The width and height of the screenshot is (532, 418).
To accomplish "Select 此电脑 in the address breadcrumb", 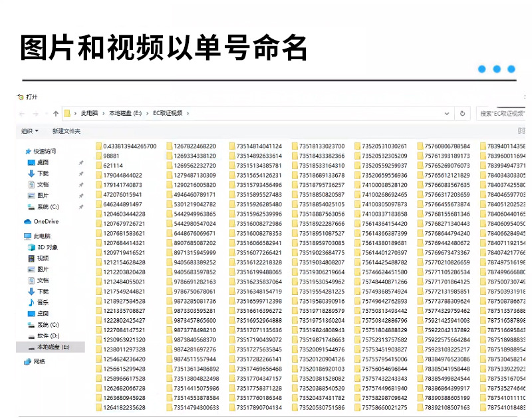I will [89, 113].
